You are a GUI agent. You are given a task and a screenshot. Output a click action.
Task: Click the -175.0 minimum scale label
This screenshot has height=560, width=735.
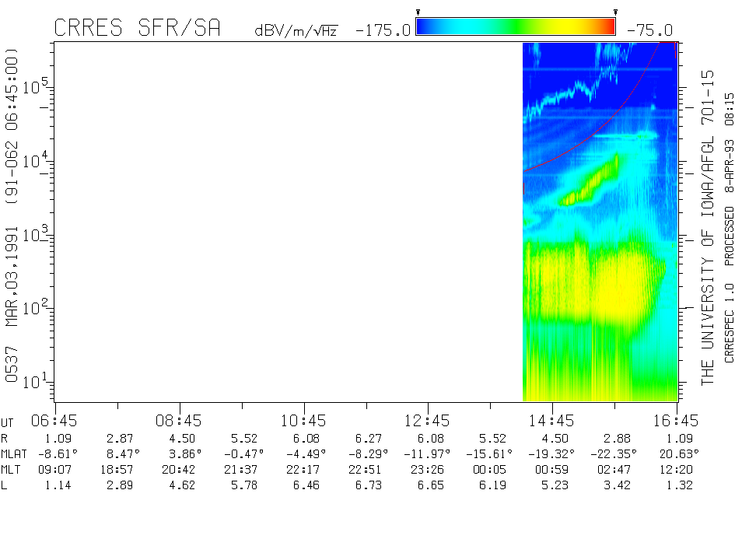tap(383, 30)
